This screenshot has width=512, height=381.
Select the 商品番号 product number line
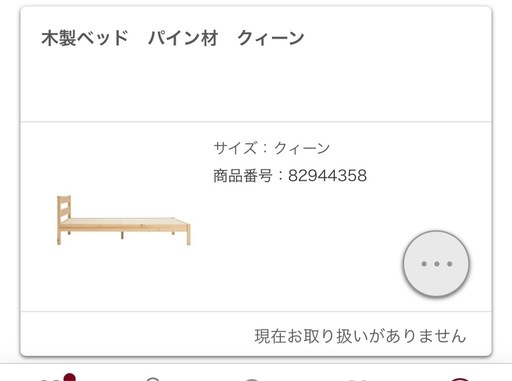point(290,176)
